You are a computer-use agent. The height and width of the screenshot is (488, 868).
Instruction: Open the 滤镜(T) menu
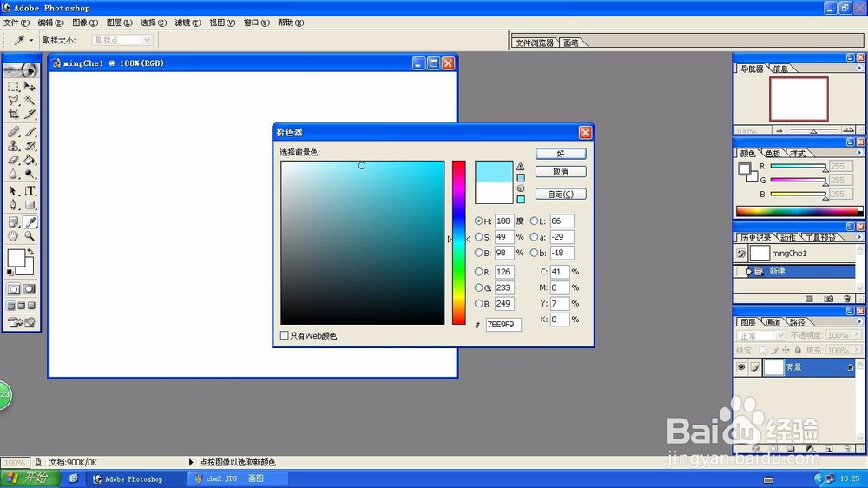[187, 23]
